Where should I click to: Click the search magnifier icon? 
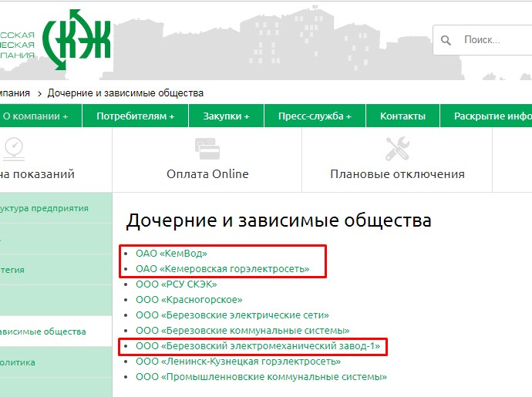point(446,40)
